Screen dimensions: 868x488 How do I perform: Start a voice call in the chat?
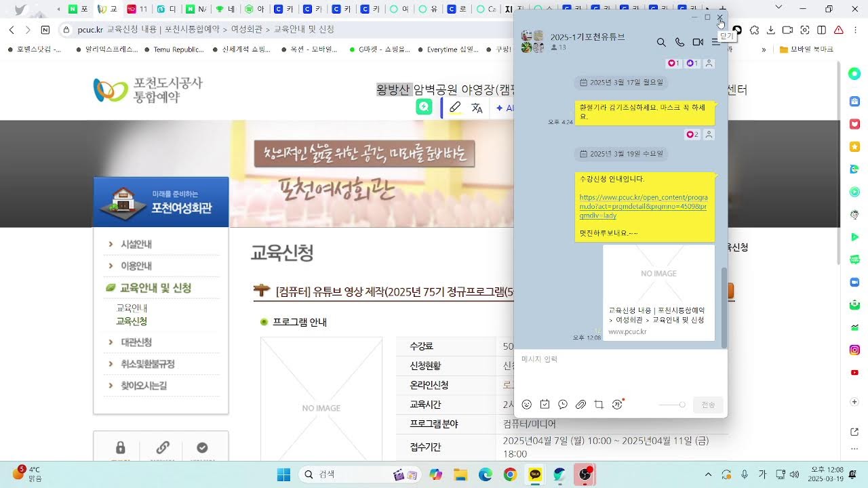click(679, 42)
